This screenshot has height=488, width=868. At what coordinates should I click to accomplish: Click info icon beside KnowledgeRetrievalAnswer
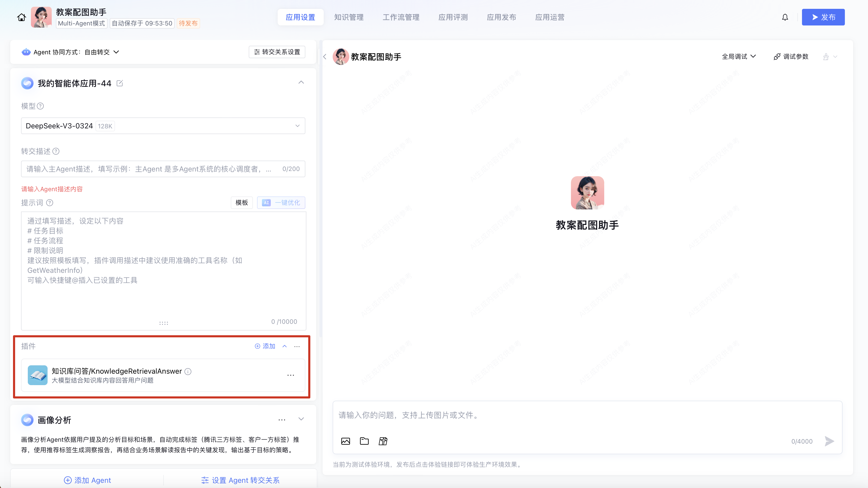click(x=188, y=371)
